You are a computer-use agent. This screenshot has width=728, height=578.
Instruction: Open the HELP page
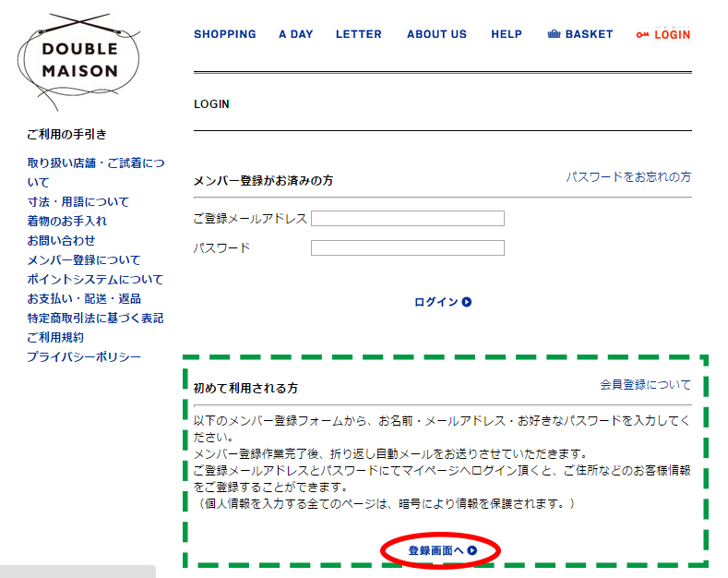(x=507, y=34)
